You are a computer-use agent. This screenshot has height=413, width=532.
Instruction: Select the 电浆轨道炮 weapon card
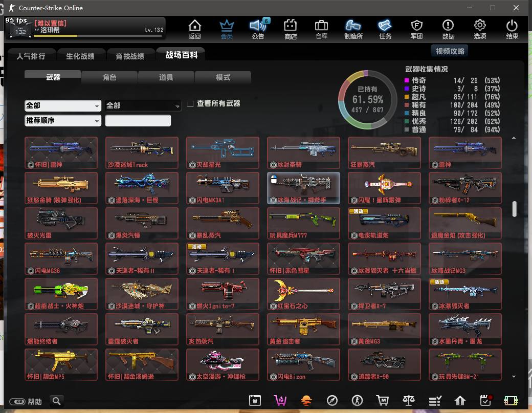coord(384,223)
